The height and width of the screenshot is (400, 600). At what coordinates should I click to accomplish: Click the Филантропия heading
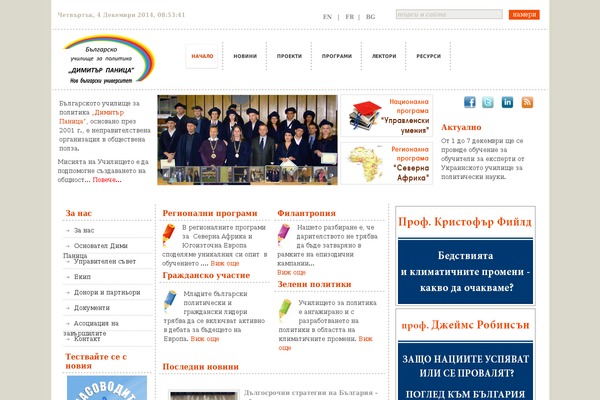pyautogui.click(x=307, y=213)
